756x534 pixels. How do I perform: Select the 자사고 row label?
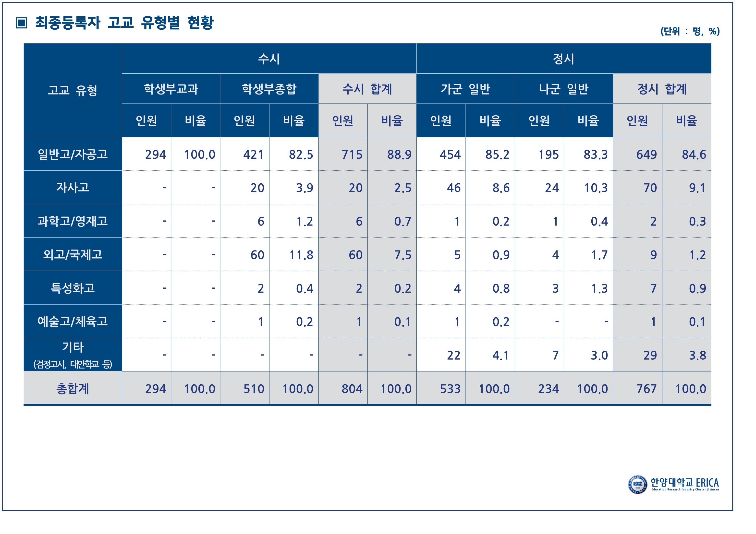pyautogui.click(x=73, y=188)
